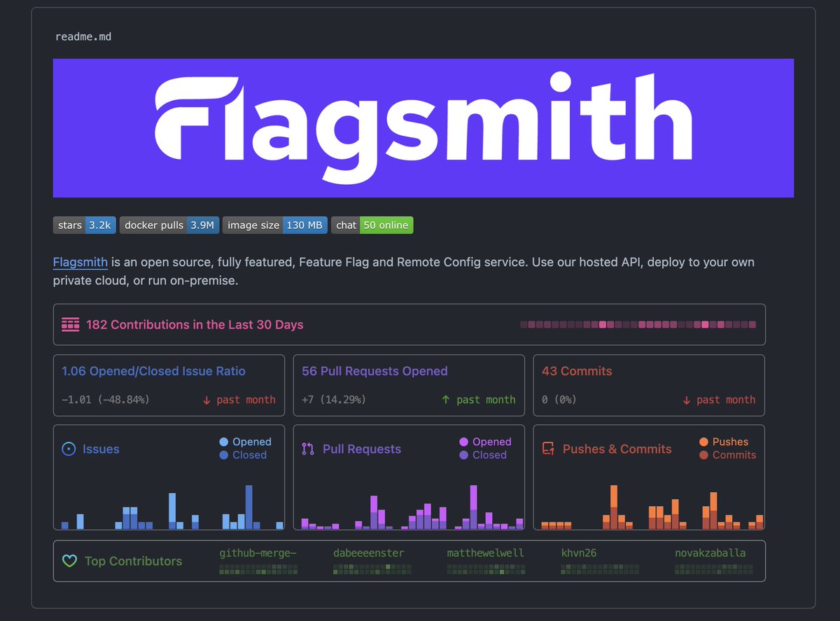Click the Pull Requests Closed legend dot
The width and height of the screenshot is (840, 621).
pos(463,455)
